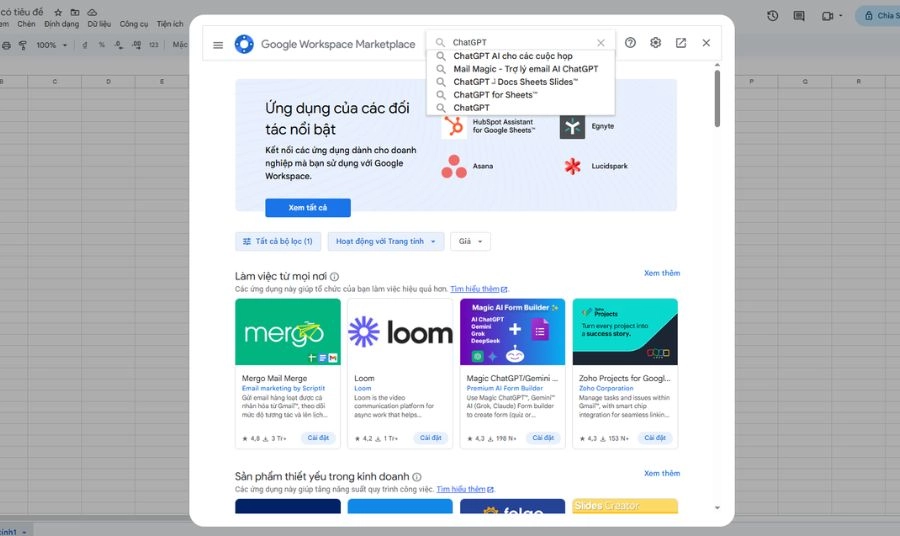Install Magic ChatGPT/Gemini via 'Cài đặt'

tap(543, 438)
